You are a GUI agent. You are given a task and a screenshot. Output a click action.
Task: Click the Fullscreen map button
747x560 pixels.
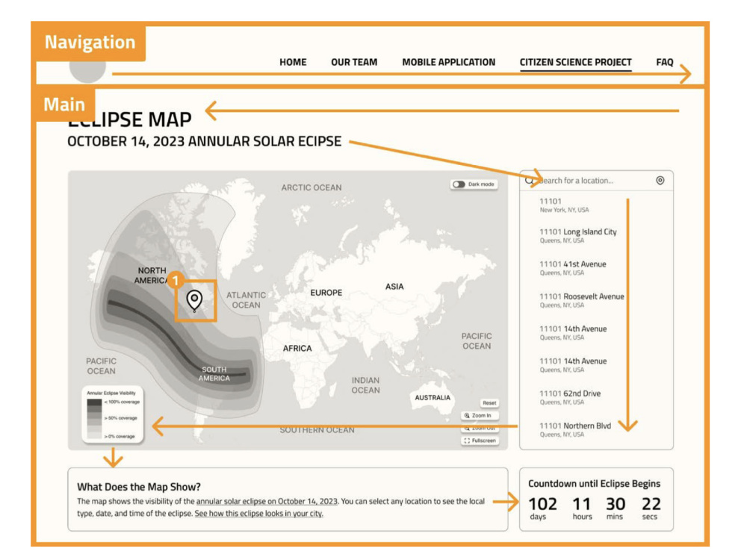480,441
